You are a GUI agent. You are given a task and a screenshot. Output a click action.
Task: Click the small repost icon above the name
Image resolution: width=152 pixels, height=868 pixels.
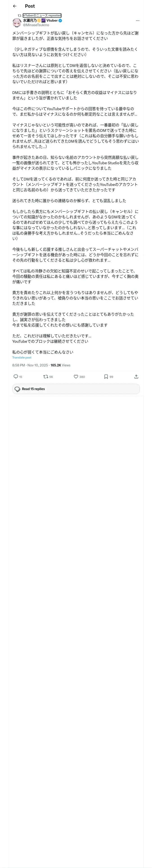point(20,16)
